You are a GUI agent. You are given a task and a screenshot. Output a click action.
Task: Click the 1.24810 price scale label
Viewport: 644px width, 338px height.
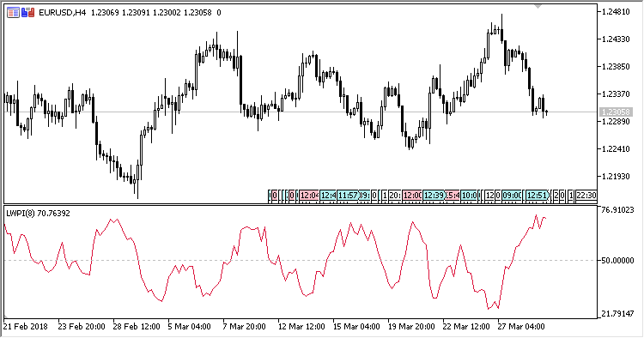[616, 12]
